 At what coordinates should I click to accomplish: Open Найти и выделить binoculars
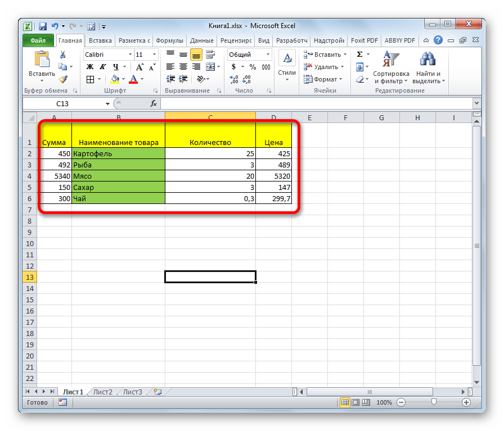[429, 66]
